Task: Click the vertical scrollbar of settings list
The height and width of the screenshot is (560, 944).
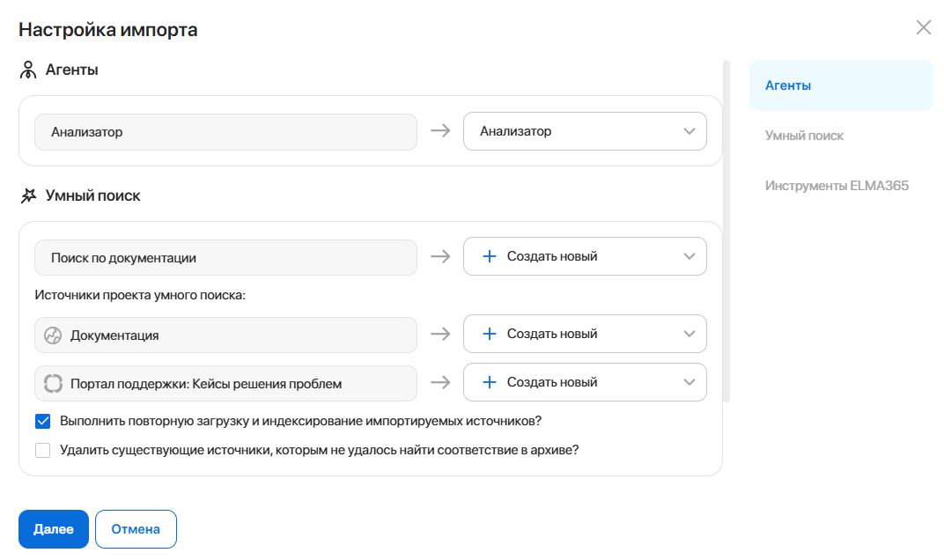Action: click(x=726, y=232)
